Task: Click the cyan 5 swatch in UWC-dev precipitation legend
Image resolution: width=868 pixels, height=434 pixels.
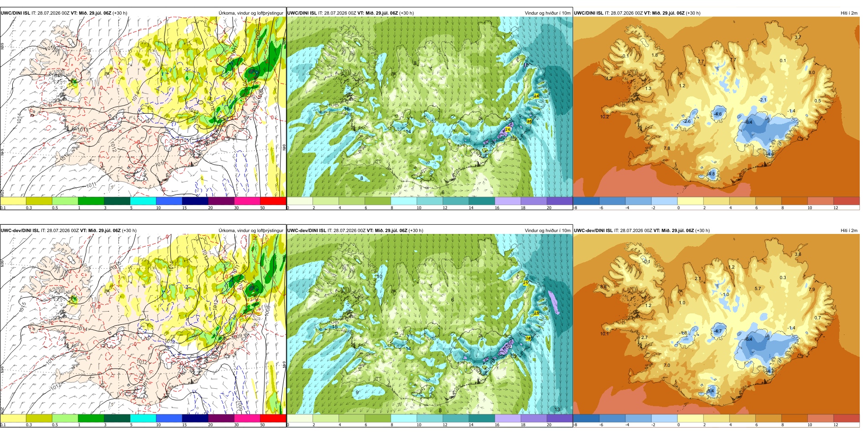Action: tap(143, 418)
